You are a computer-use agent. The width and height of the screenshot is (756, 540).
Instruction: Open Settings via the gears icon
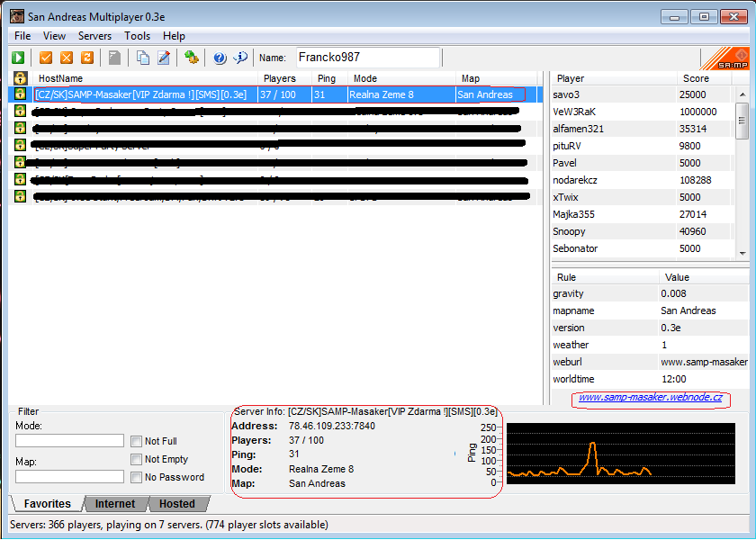pos(192,58)
